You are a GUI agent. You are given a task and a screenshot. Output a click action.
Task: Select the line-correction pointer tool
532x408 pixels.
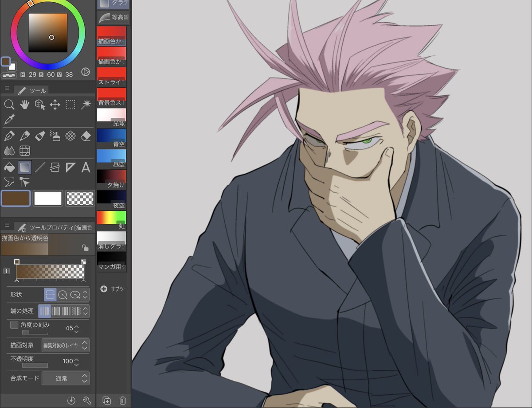click(24, 182)
